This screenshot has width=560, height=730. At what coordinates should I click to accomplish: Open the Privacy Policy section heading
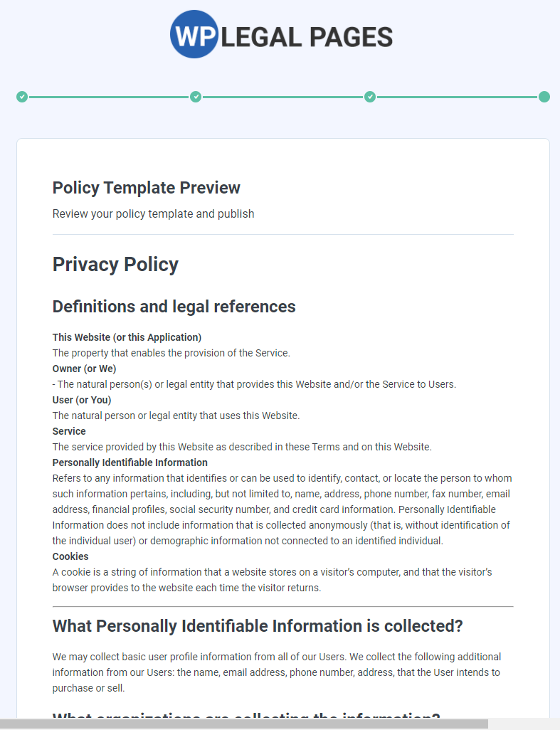click(x=115, y=264)
